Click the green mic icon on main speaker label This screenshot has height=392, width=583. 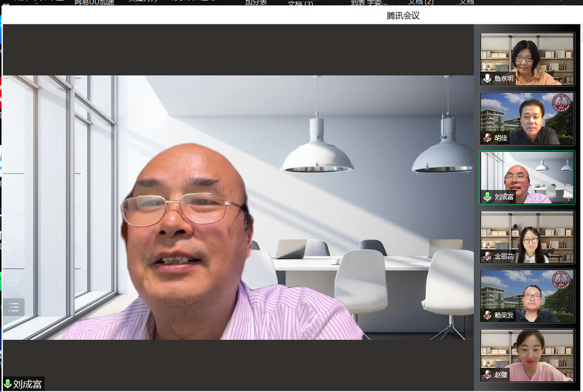pos(8,384)
